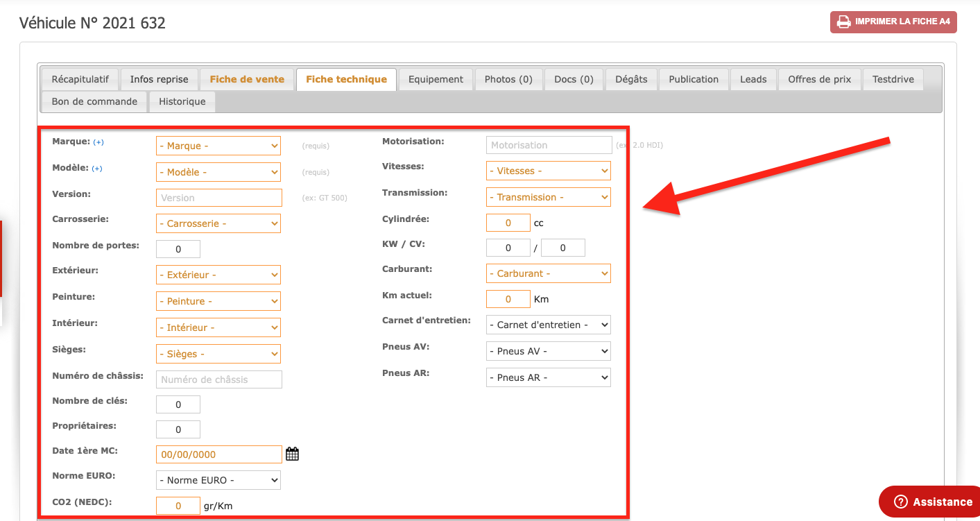Click the printer icon on the A4 print button
The height and width of the screenshot is (521, 980).
[843, 22]
